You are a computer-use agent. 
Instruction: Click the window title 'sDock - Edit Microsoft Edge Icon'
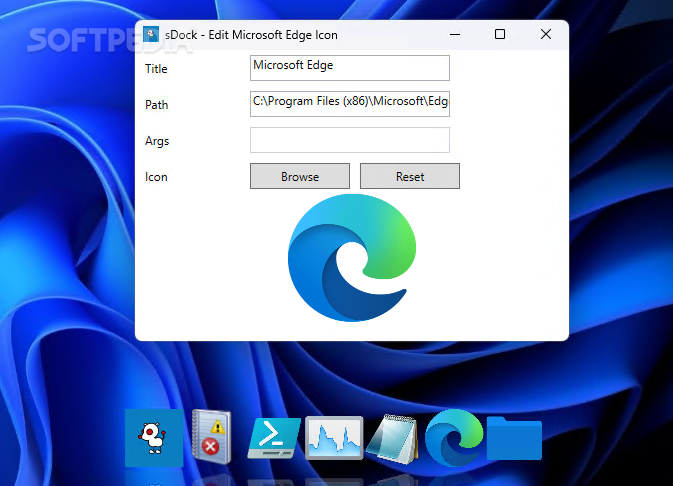252,35
